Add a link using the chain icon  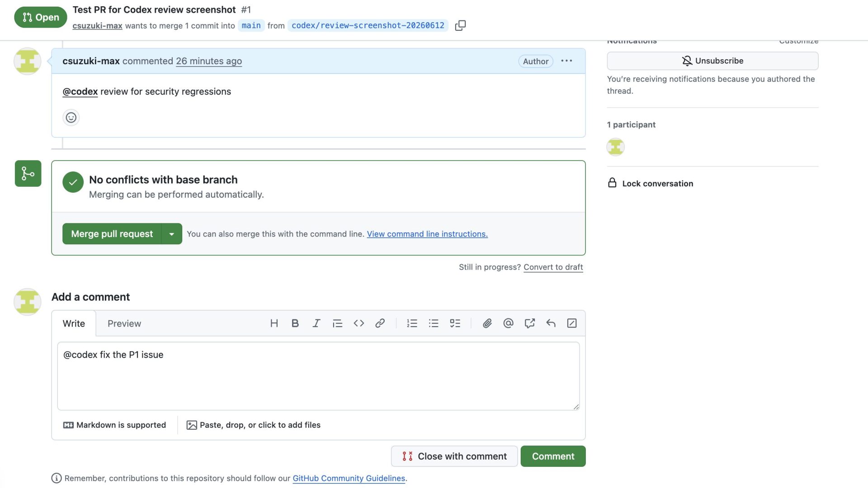pos(380,323)
